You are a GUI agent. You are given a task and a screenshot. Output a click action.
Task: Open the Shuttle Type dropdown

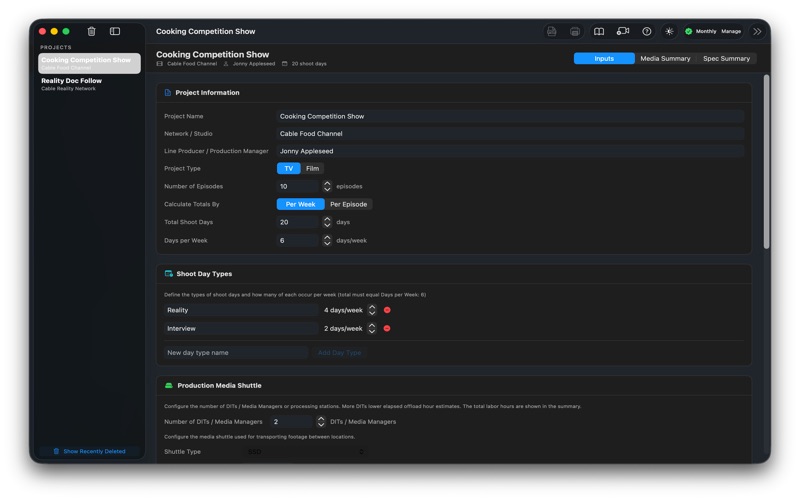point(305,452)
